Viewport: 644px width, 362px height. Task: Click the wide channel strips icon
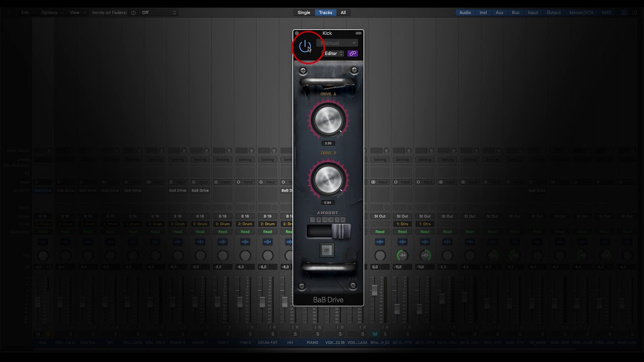(635, 13)
